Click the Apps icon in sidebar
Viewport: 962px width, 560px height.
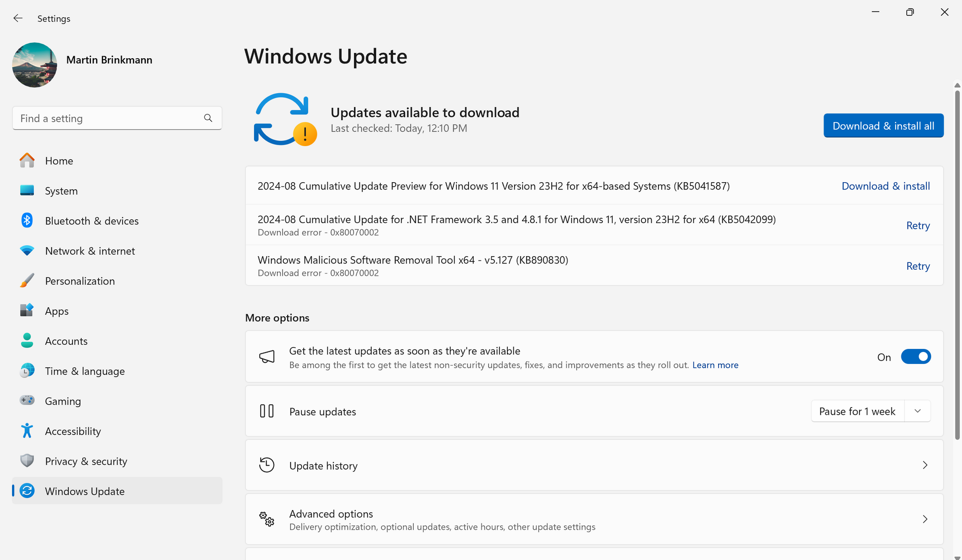27,311
